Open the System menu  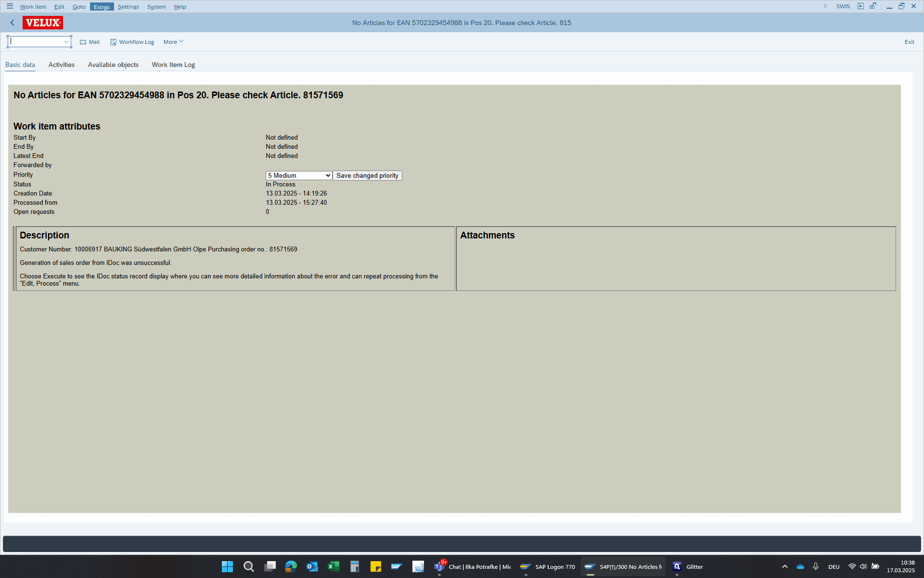[156, 7]
